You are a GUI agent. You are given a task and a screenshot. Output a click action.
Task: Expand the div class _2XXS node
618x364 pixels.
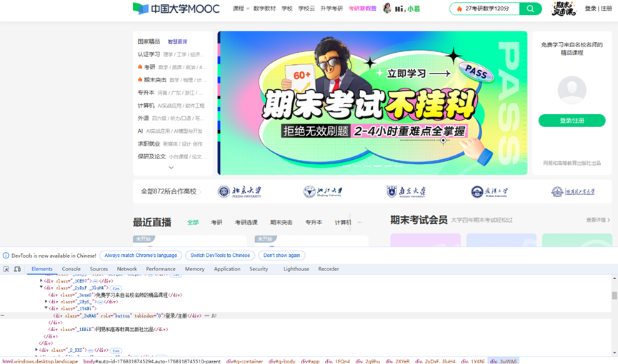(x=36, y=350)
